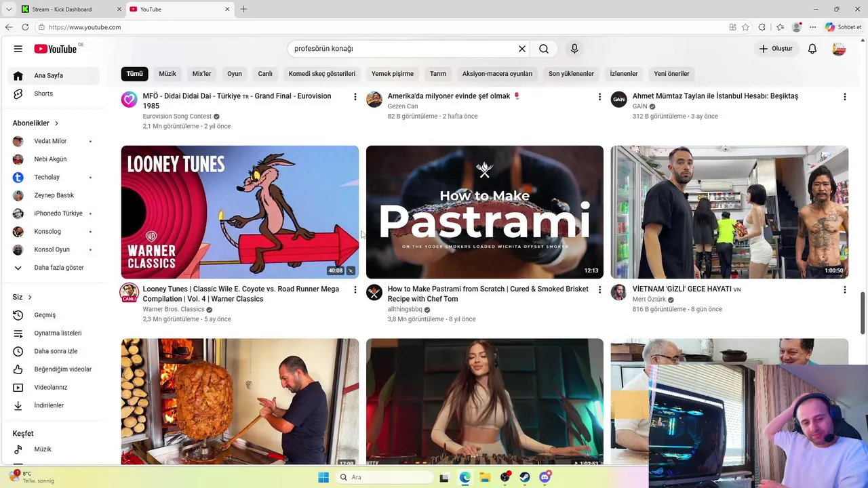
Task: Open iPhonedo Türkiye subscription channel
Action: pos(54,213)
